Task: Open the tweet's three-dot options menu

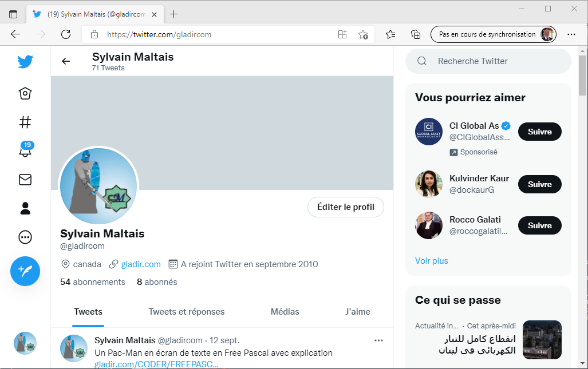Action: point(378,340)
